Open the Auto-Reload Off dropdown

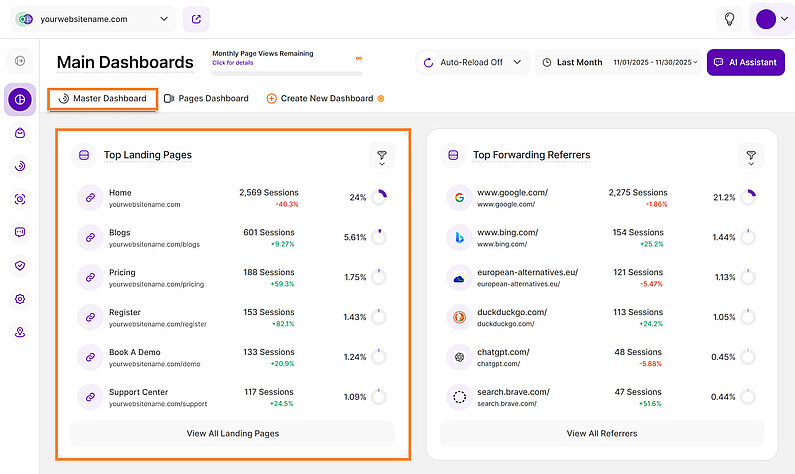(471, 62)
